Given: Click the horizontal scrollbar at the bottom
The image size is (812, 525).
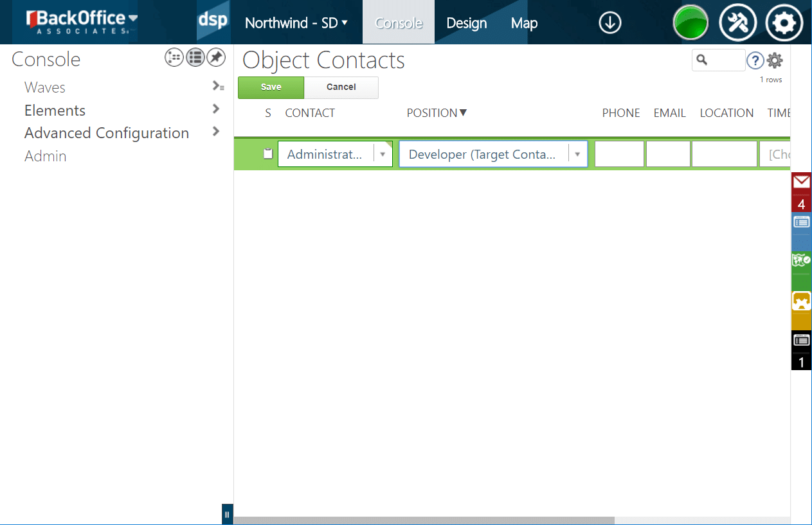Looking at the screenshot, I should coord(424,520).
